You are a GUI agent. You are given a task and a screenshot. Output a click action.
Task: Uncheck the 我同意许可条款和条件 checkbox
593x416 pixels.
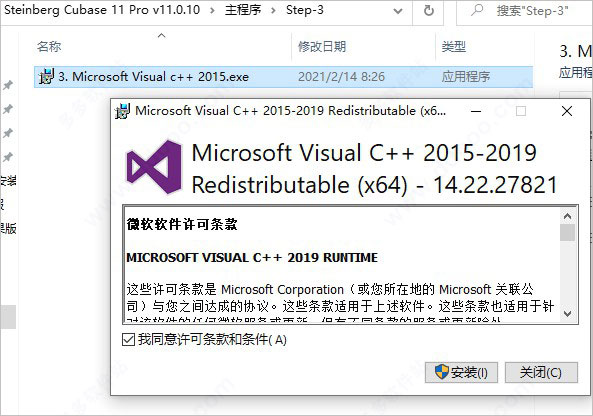tap(129, 340)
